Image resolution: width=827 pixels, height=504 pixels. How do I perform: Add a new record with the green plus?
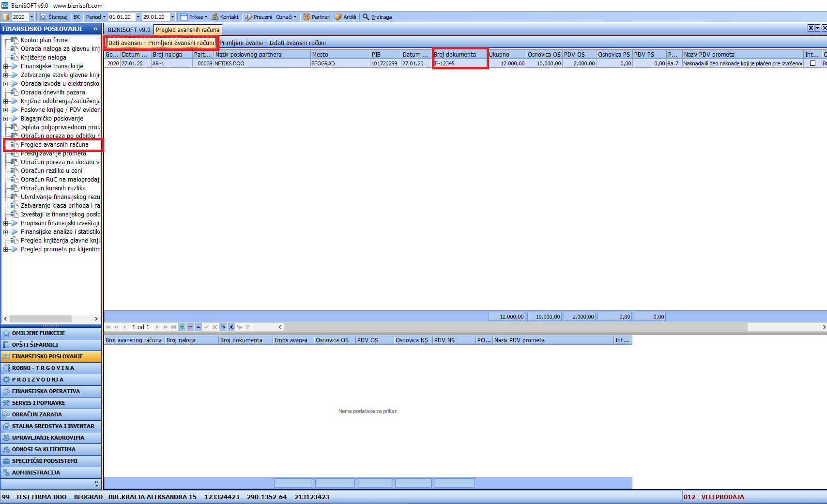[182, 327]
